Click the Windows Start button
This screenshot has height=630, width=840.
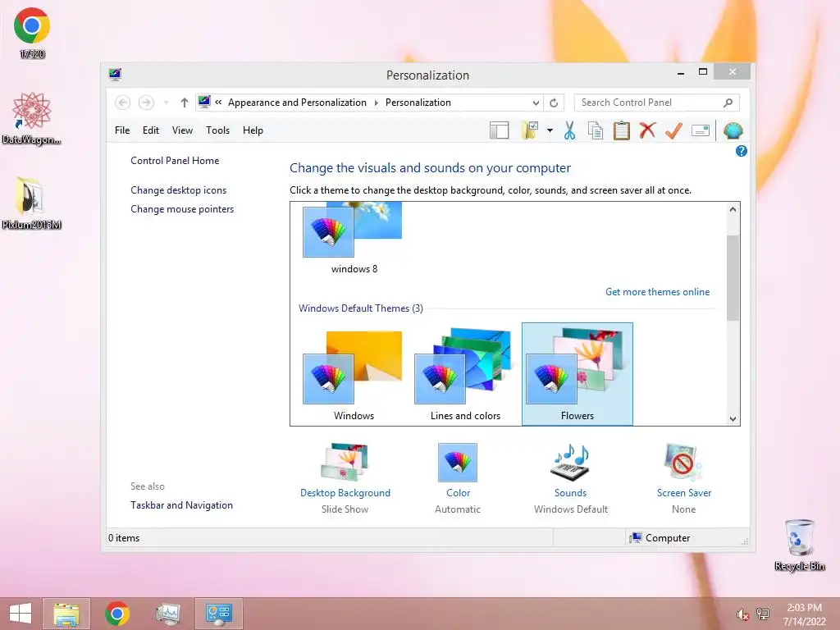[21, 614]
